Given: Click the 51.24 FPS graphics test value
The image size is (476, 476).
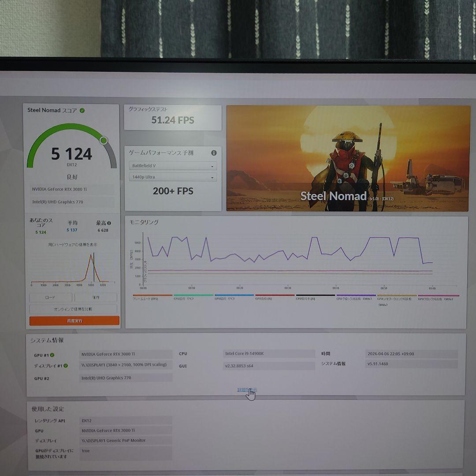Looking at the screenshot, I should [173, 120].
